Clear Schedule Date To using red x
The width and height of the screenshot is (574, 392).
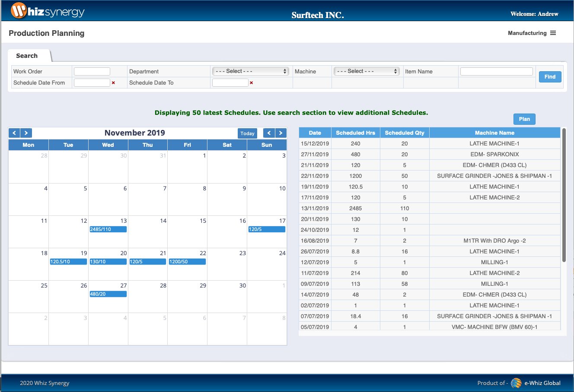tap(251, 83)
